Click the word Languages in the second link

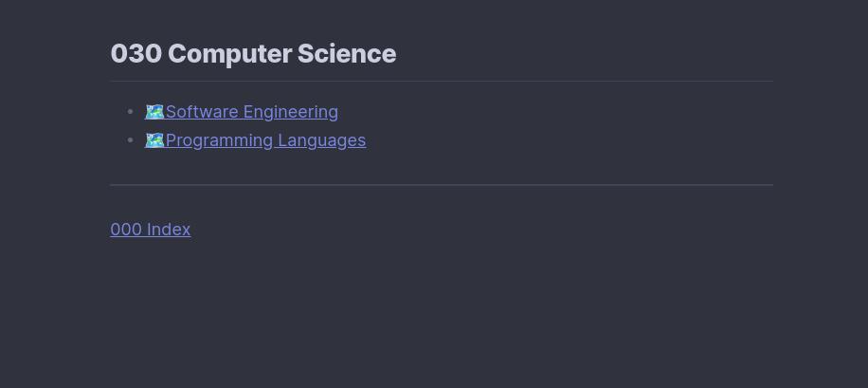(321, 140)
